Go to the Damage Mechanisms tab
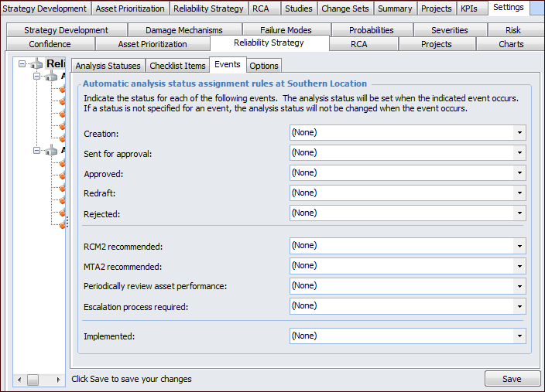The image size is (545, 392). [x=183, y=30]
